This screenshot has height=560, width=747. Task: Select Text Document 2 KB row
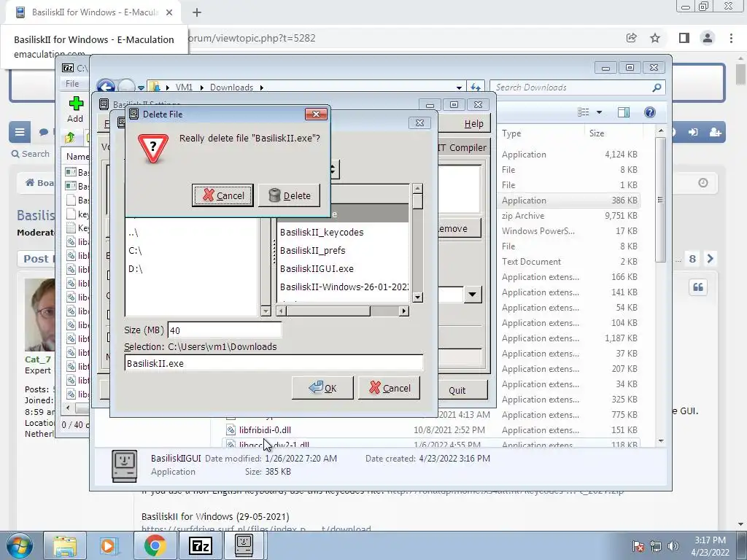pyautogui.click(x=569, y=262)
